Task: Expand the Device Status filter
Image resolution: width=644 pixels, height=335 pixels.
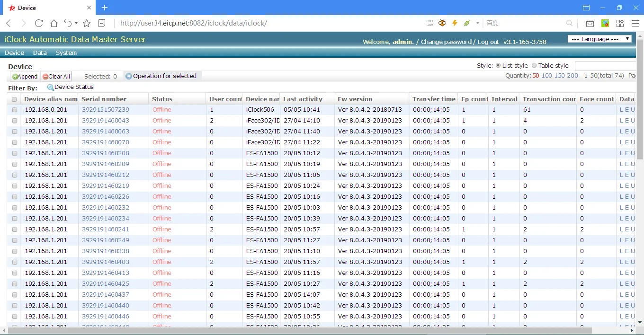Action: pyautogui.click(x=71, y=87)
